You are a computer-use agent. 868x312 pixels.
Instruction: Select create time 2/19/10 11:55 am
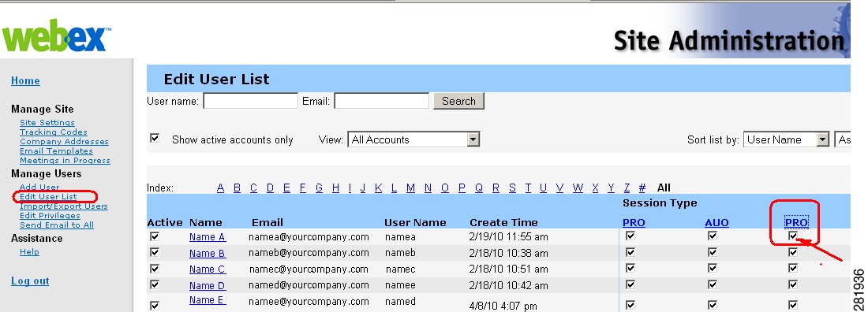tap(508, 237)
